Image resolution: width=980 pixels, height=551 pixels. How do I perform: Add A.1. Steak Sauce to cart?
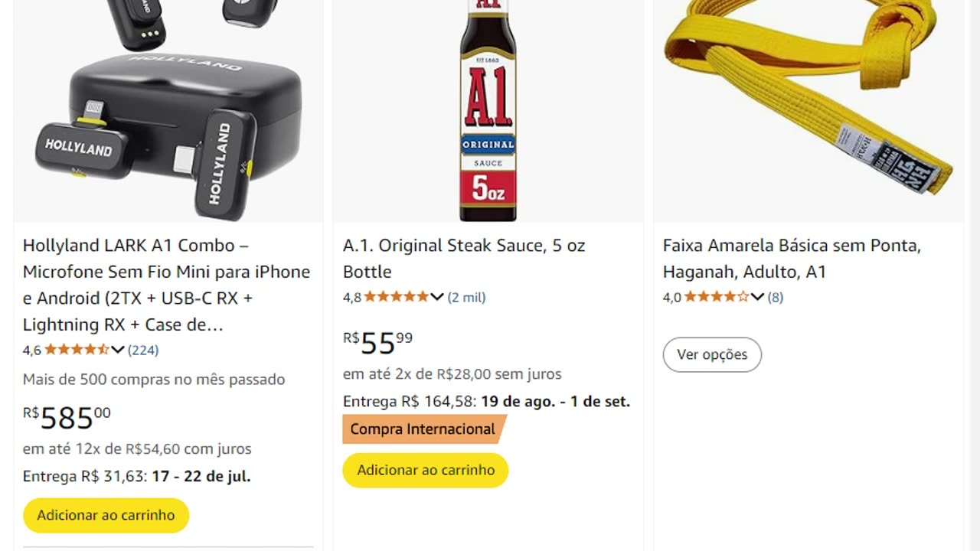point(426,471)
